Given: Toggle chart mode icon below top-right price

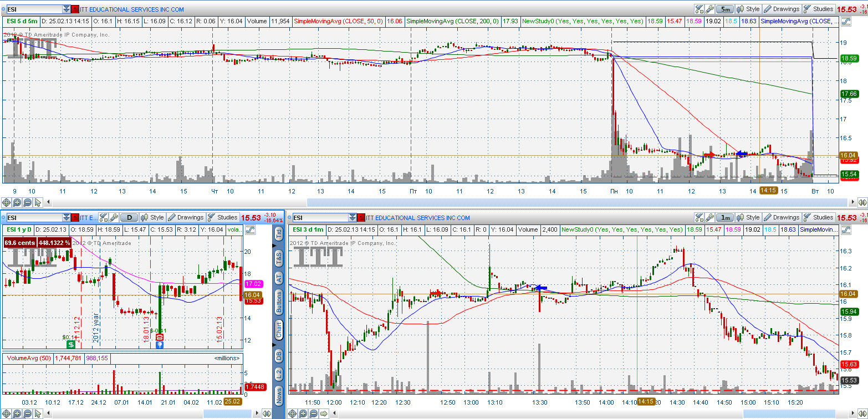Looking at the screenshot, I should 845,22.
